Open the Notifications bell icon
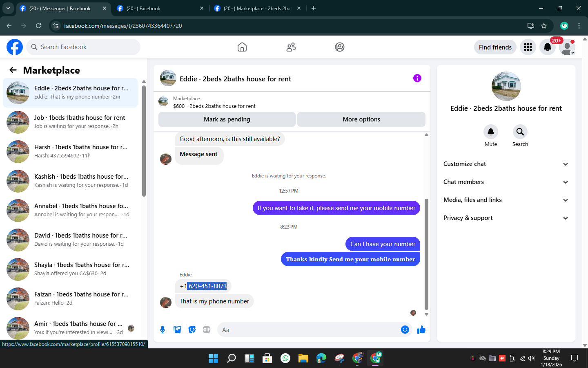The height and width of the screenshot is (368, 588). pos(548,47)
